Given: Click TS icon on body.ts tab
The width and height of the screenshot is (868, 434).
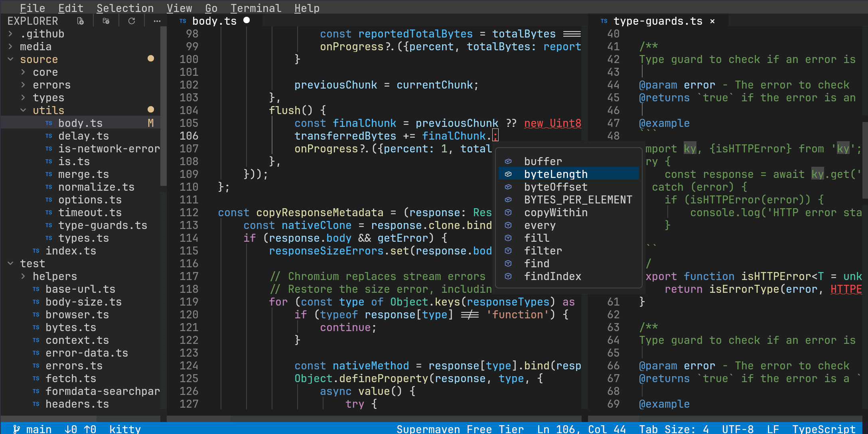Looking at the screenshot, I should 183,21.
